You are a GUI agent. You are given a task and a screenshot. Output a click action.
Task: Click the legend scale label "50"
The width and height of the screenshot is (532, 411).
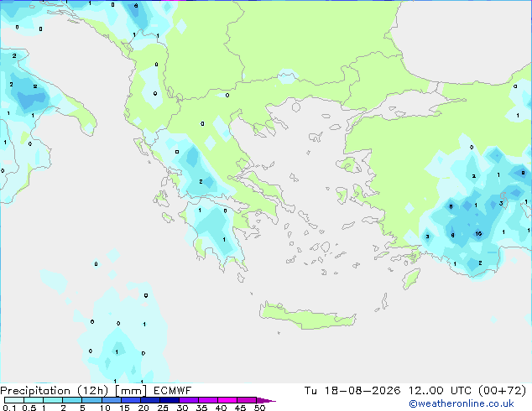(x=260, y=408)
